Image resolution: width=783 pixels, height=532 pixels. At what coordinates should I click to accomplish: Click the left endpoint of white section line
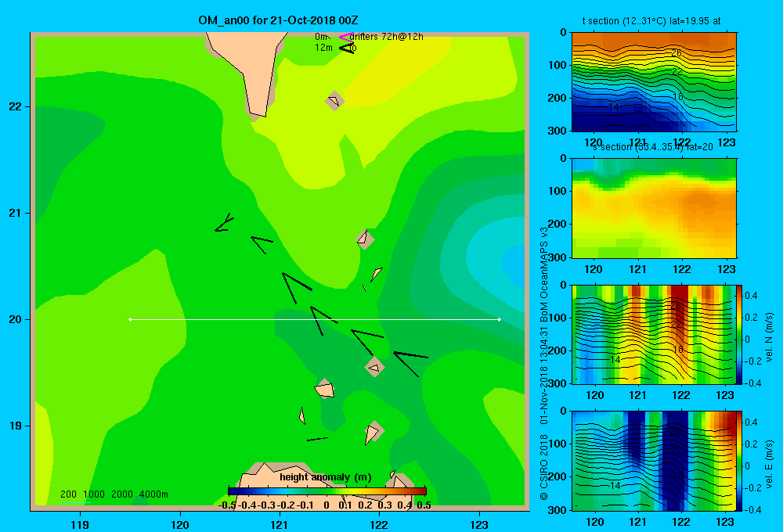coord(130,319)
